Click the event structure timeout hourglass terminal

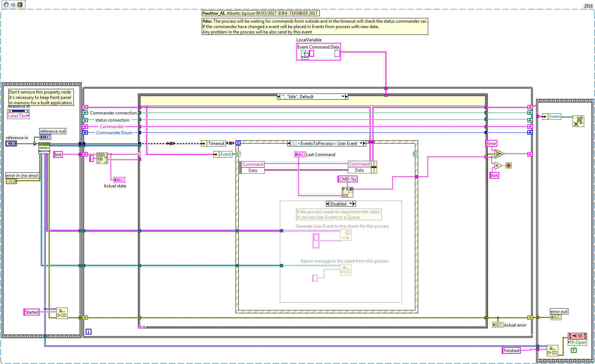238,143
